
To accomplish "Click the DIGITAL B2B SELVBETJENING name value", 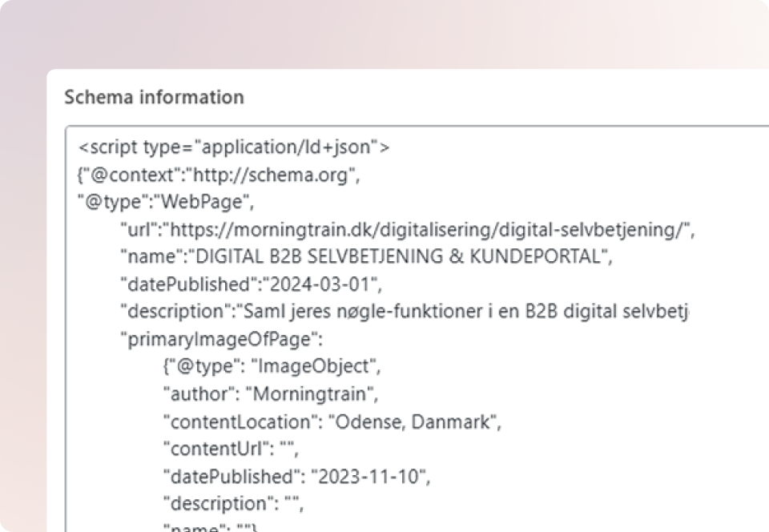I will pos(399,258).
